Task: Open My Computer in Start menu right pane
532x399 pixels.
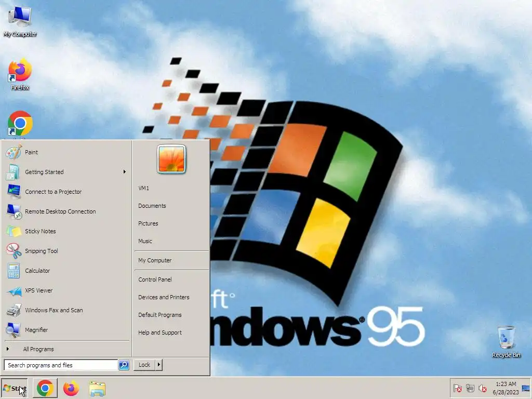Action: [x=155, y=261]
